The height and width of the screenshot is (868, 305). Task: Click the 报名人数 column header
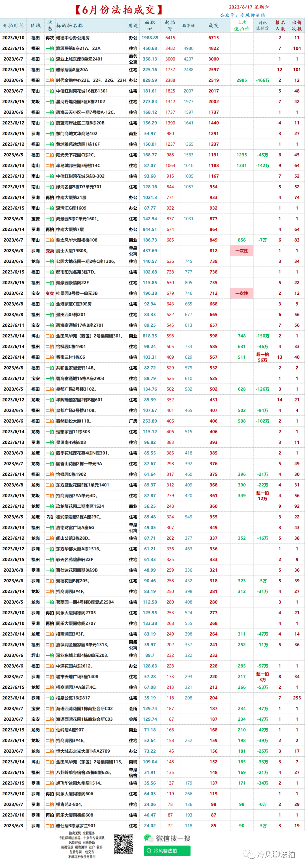click(280, 25)
